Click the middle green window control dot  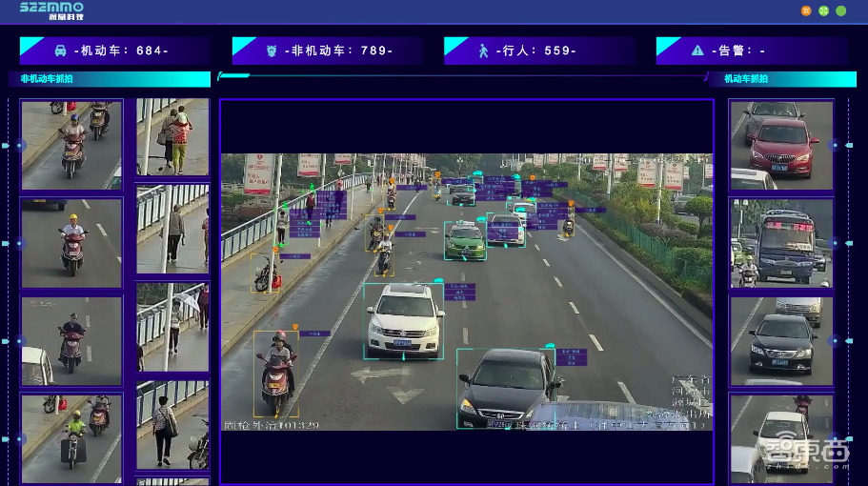point(823,11)
